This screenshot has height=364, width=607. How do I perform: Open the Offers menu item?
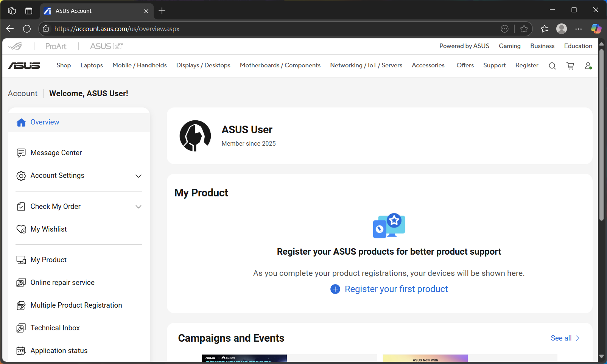click(465, 65)
